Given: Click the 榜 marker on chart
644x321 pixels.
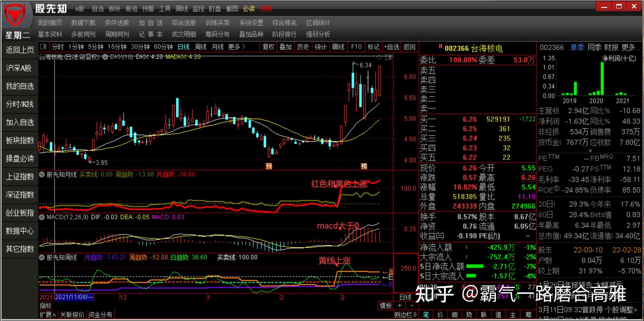Looking at the screenshot, I should (x=364, y=166).
